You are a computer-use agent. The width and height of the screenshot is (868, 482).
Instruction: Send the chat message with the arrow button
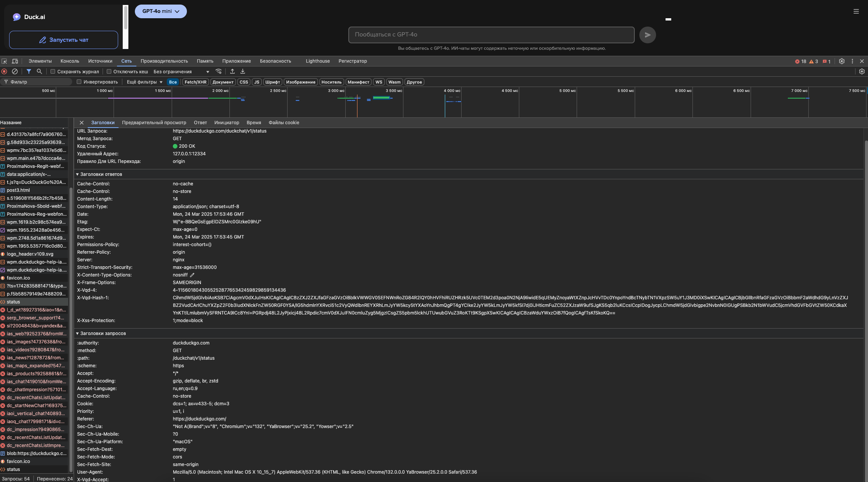pos(647,35)
